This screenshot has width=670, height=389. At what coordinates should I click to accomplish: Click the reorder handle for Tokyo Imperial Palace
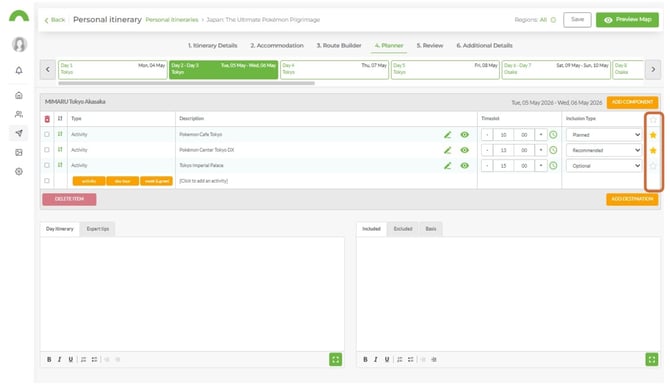click(x=60, y=165)
